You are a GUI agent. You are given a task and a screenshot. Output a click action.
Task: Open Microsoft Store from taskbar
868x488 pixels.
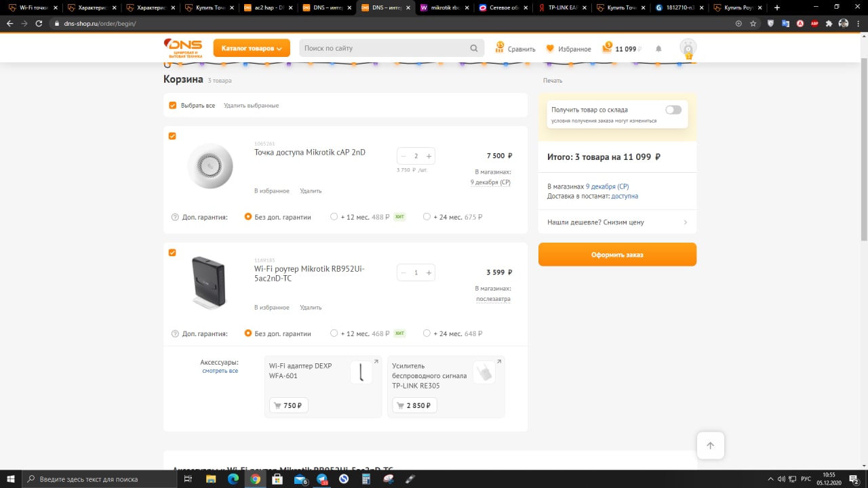tap(277, 479)
